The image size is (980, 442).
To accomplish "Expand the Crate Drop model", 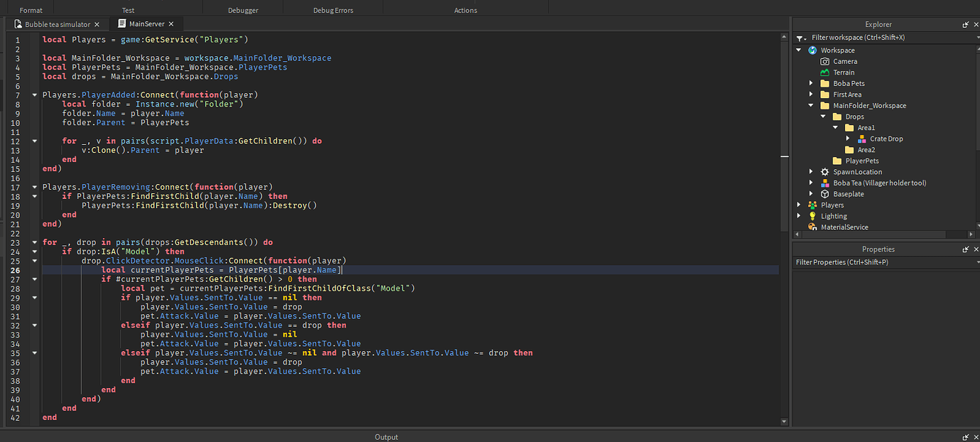I will coord(849,139).
